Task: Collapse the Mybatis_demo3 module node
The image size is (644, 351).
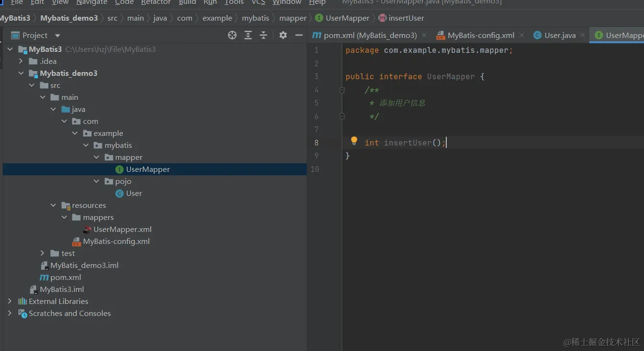Action: 21,73
